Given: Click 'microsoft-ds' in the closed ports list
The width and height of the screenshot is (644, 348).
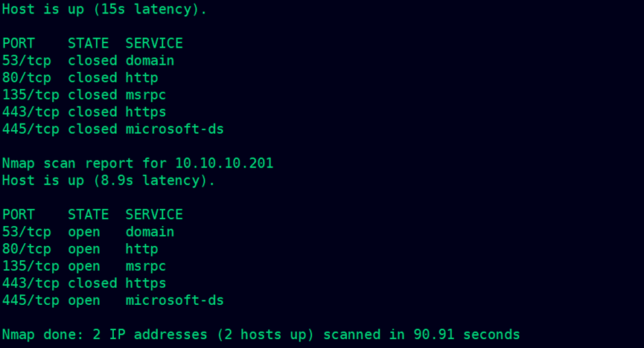Looking at the screenshot, I should [174, 129].
